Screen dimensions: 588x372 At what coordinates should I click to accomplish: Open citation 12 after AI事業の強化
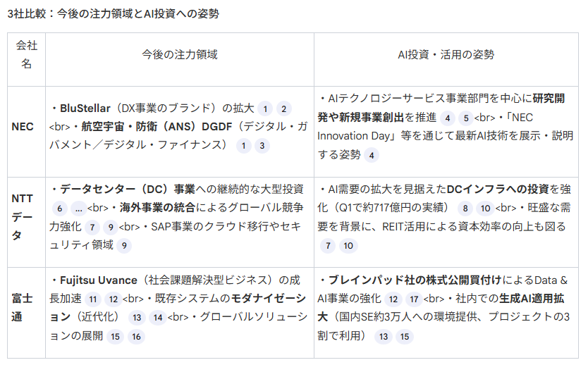(393, 299)
